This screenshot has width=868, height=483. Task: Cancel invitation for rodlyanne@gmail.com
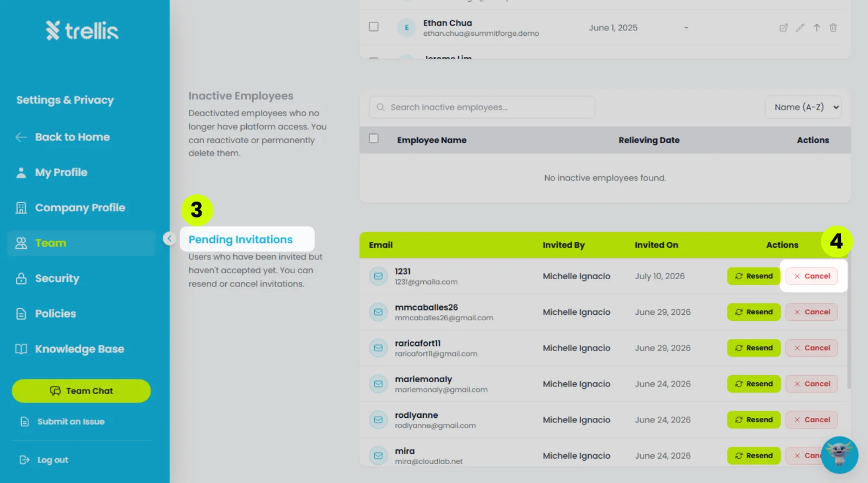point(812,420)
